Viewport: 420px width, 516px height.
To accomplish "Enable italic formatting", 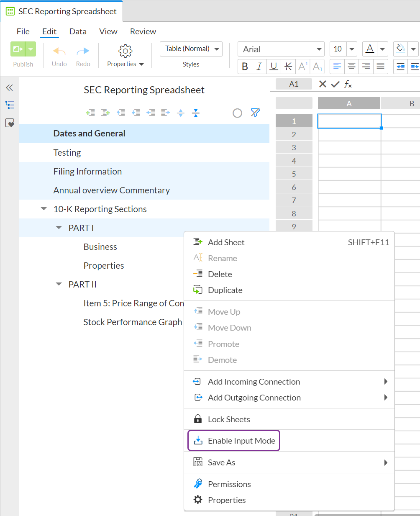I will pyautogui.click(x=259, y=66).
